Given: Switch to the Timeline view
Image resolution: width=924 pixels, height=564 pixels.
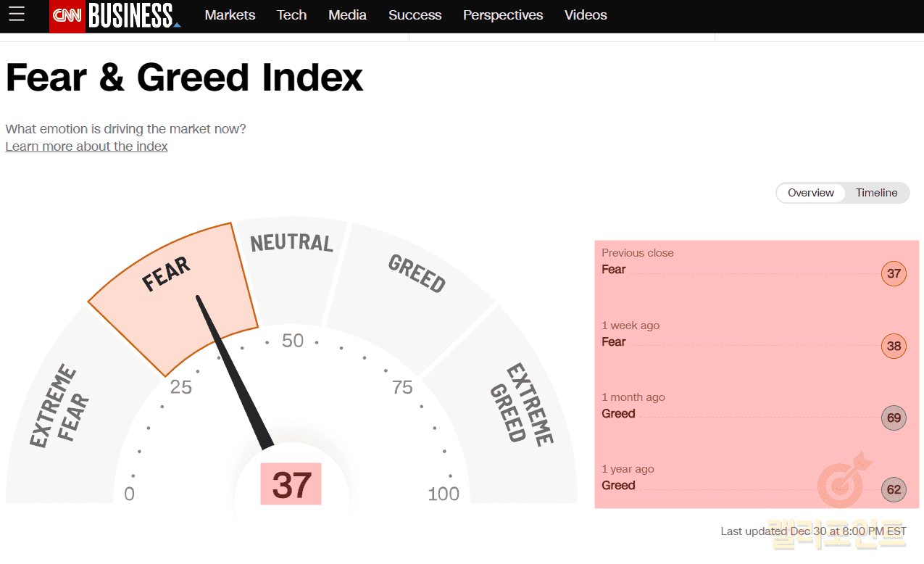Looking at the screenshot, I should tap(876, 193).
